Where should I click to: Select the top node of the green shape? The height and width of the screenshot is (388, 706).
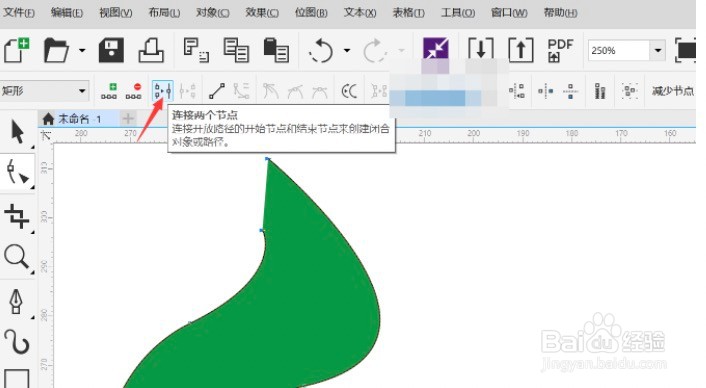click(x=267, y=159)
